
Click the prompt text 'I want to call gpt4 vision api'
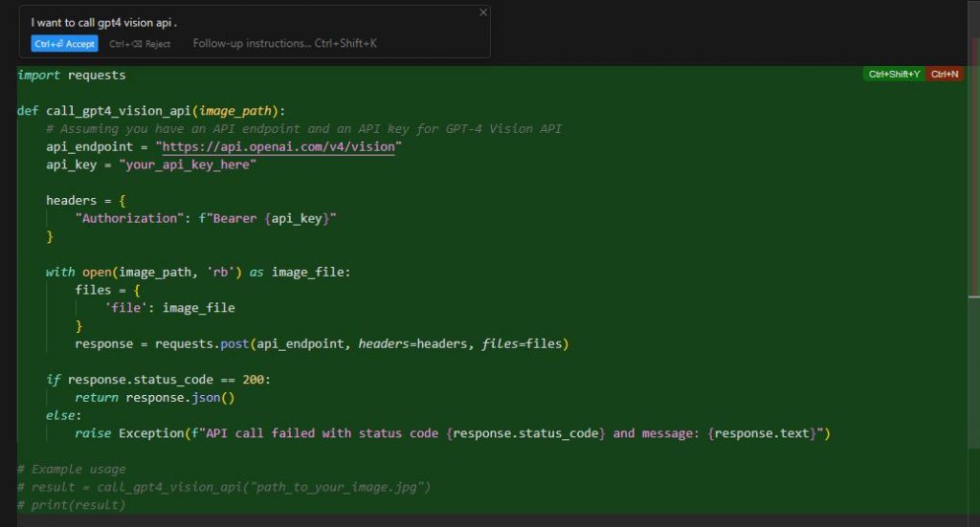click(103, 23)
